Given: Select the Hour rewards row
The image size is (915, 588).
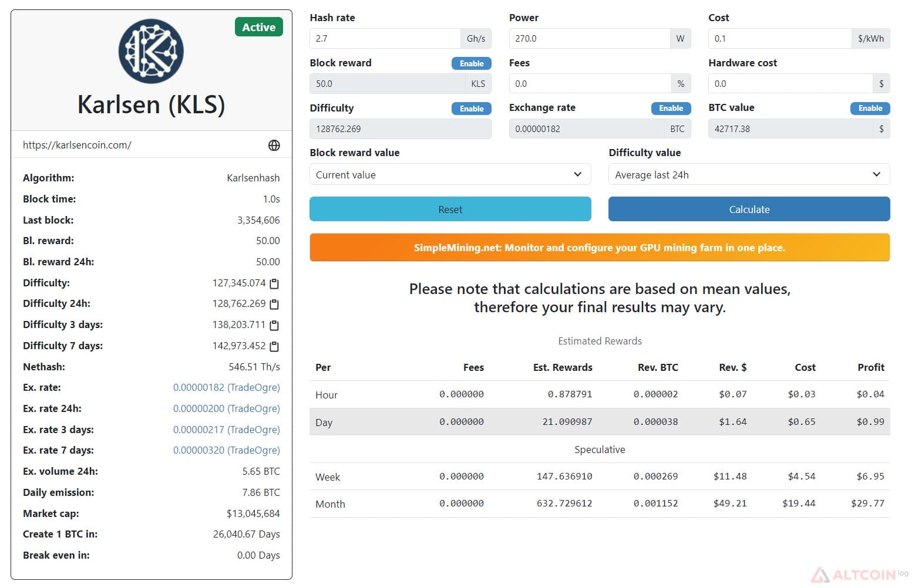Looking at the screenshot, I should pyautogui.click(x=600, y=394).
